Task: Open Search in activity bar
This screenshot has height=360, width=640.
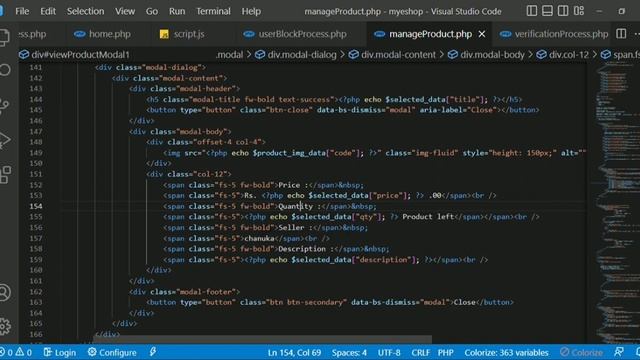Action: click(4, 70)
